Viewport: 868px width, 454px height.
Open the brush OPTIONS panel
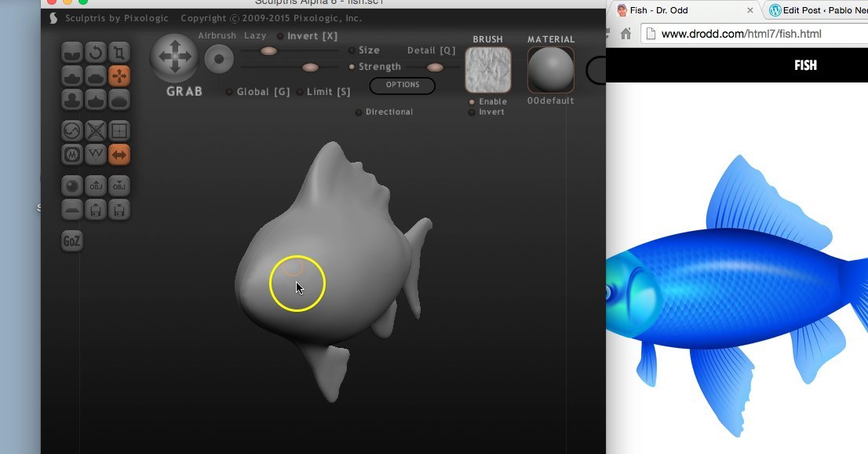[402, 86]
